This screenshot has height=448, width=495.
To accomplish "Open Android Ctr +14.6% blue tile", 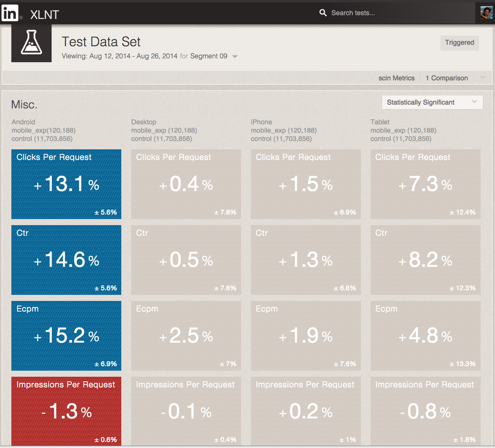I will click(x=66, y=260).
